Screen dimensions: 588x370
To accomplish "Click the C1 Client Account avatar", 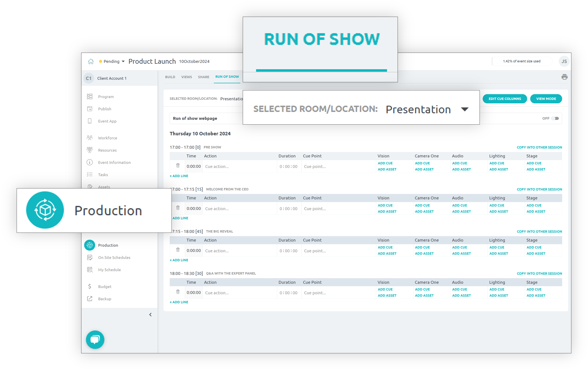I will (89, 78).
